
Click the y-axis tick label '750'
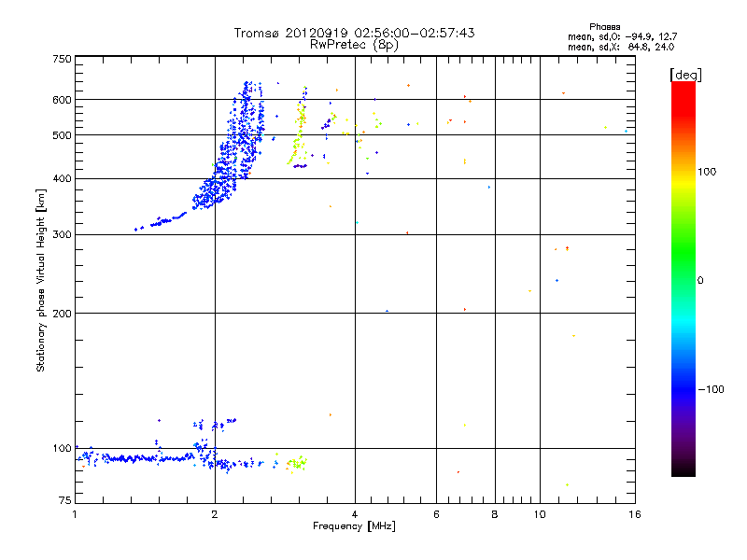(x=62, y=59)
